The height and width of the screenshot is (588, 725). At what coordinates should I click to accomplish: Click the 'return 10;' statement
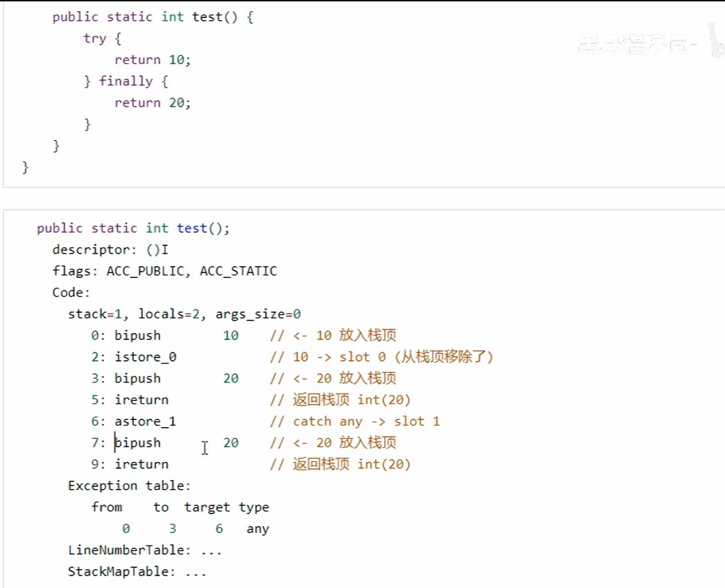click(153, 60)
